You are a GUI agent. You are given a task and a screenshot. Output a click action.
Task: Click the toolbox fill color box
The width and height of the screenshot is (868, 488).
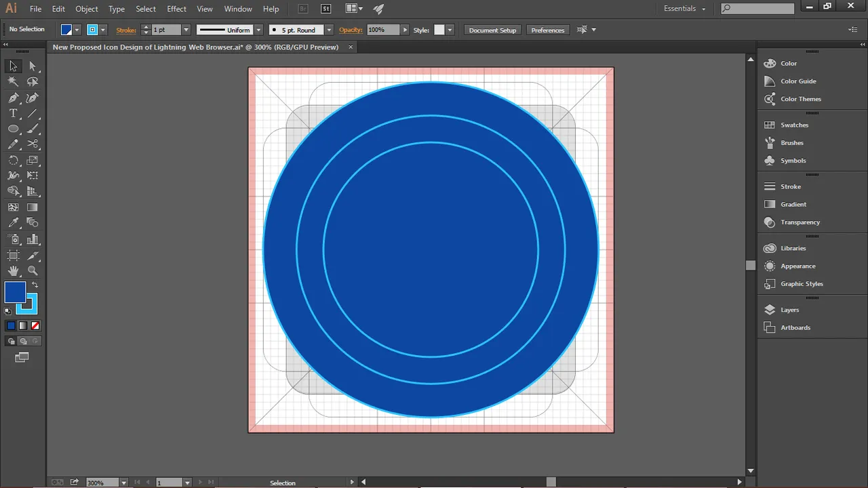tap(15, 293)
